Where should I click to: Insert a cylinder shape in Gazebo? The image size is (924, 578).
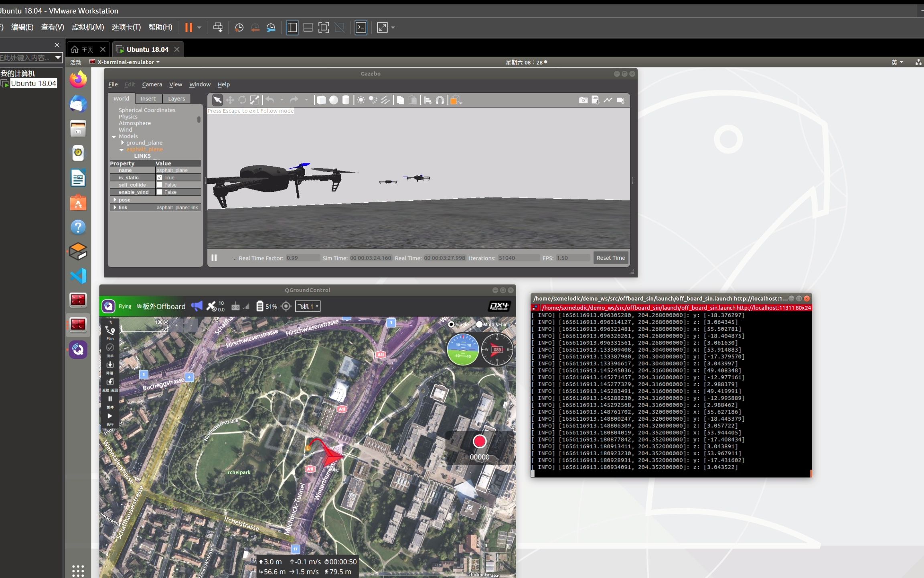pos(346,100)
